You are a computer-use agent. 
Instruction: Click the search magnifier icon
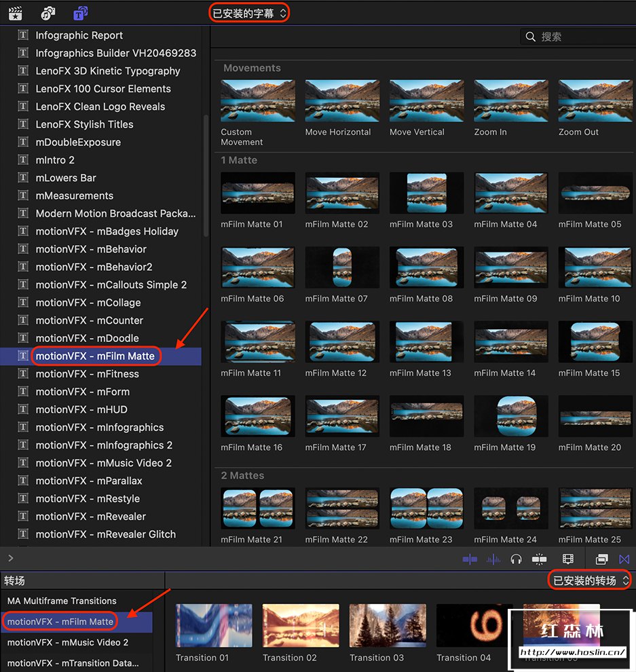pyautogui.click(x=530, y=37)
